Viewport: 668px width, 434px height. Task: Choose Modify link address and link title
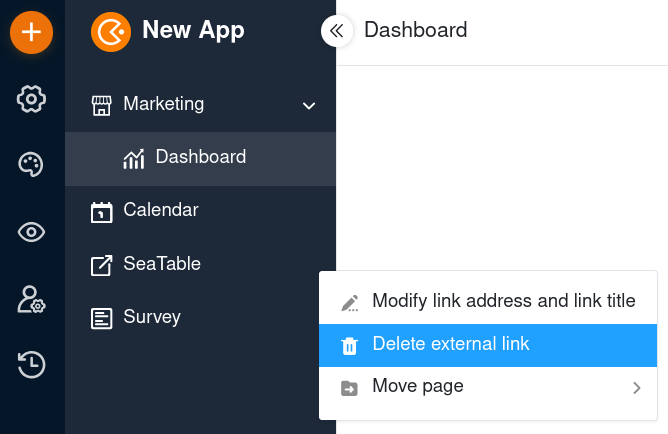[x=488, y=301]
